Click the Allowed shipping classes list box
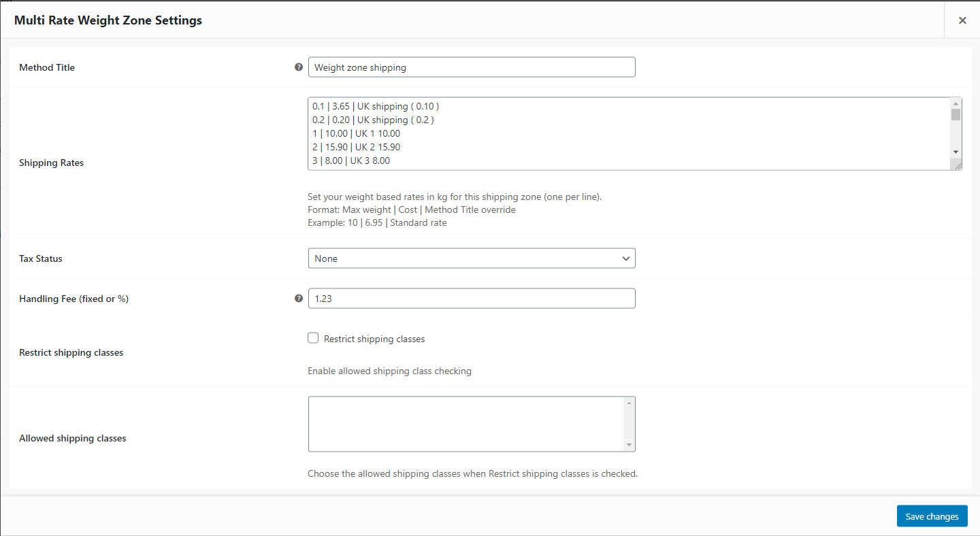980x536 pixels. [466, 424]
